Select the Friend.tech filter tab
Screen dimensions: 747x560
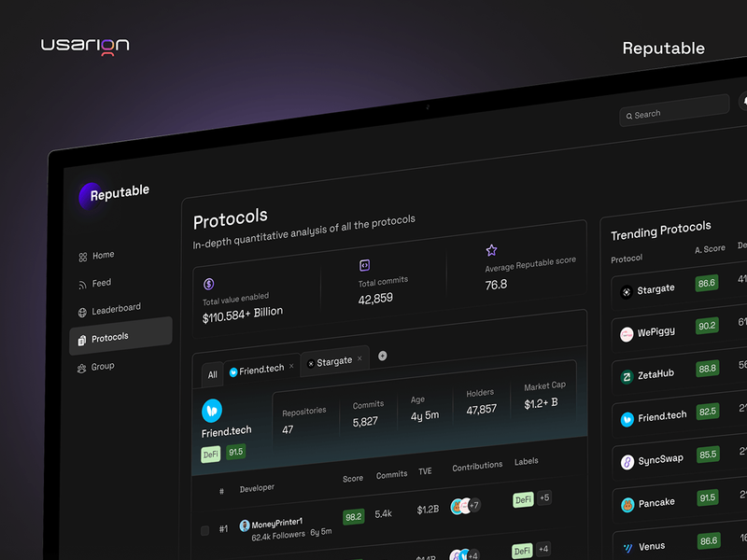[x=258, y=370]
